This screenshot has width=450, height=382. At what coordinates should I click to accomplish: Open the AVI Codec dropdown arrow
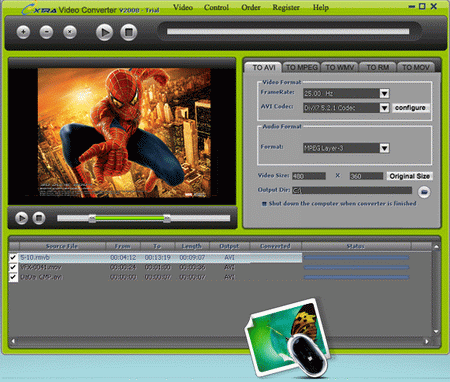(x=384, y=108)
